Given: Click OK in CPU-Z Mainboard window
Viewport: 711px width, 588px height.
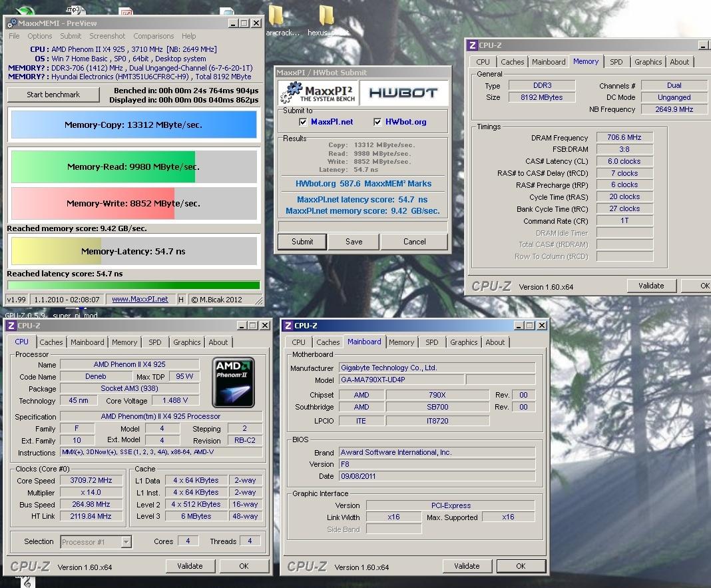Looking at the screenshot, I should [521, 566].
